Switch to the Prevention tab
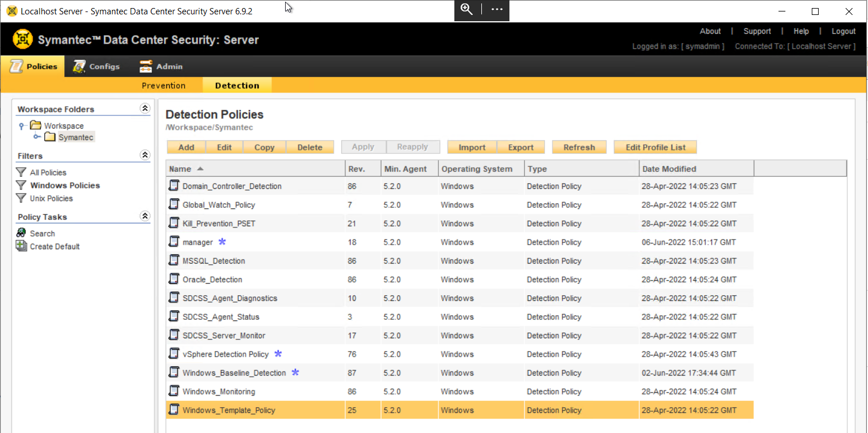Viewport: 868px width, 433px height. (164, 86)
